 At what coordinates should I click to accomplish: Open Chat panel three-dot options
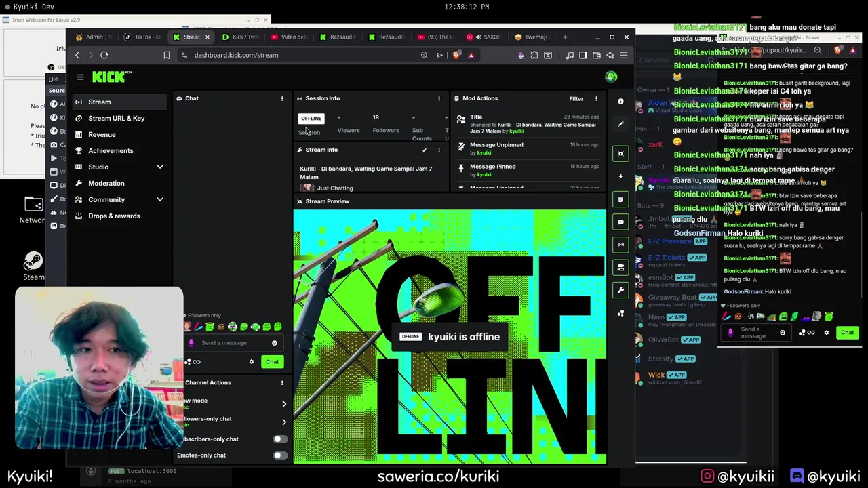click(282, 99)
